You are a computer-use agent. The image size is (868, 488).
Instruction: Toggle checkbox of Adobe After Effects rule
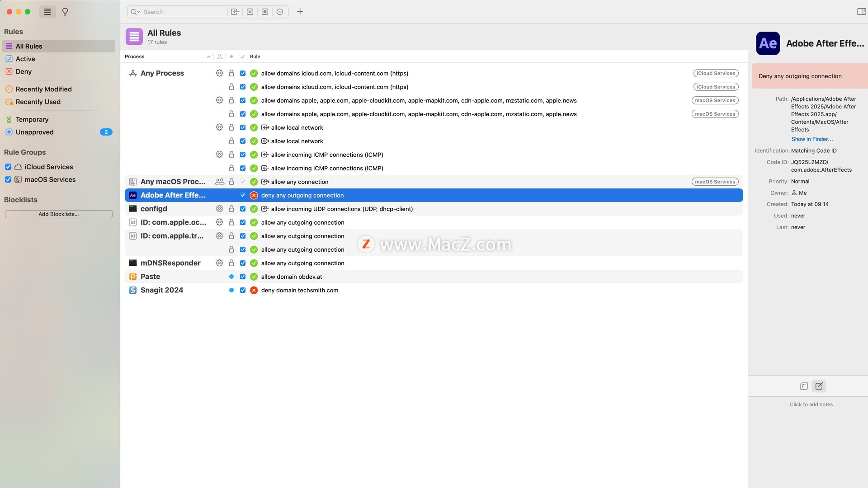(x=243, y=195)
